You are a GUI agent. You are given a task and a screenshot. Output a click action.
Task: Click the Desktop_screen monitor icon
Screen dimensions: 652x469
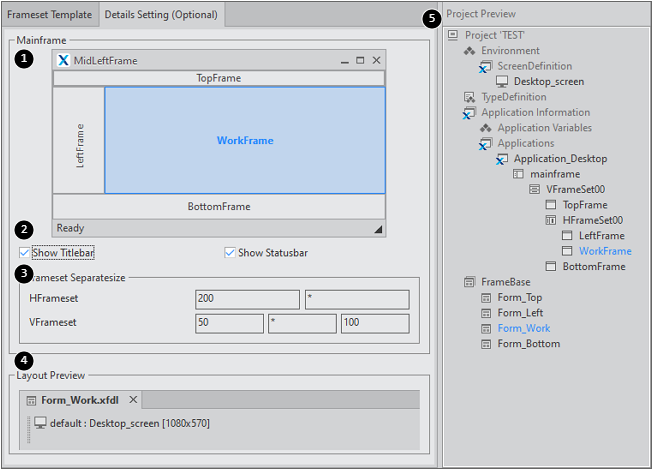pos(502,81)
